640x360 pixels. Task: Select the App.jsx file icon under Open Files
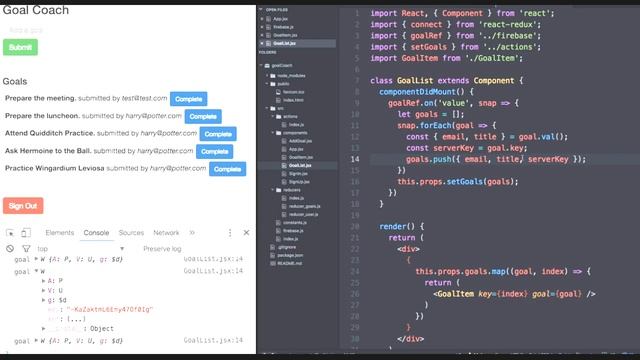click(268, 19)
